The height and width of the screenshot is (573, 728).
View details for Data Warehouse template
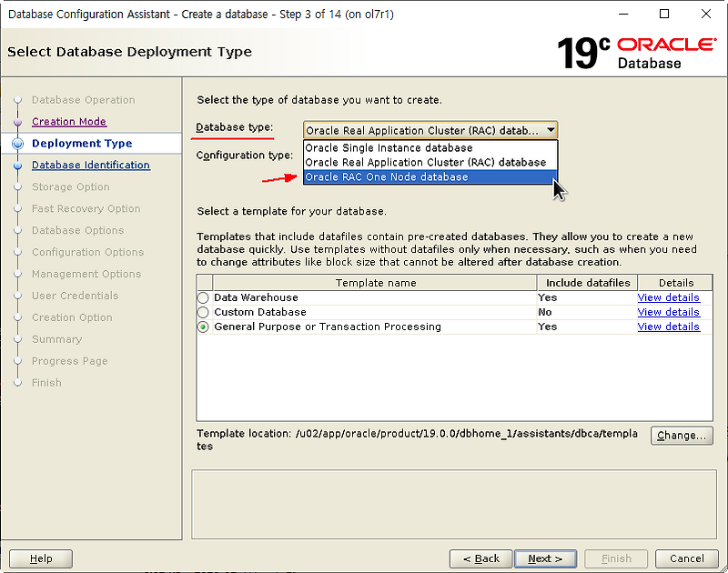click(669, 297)
